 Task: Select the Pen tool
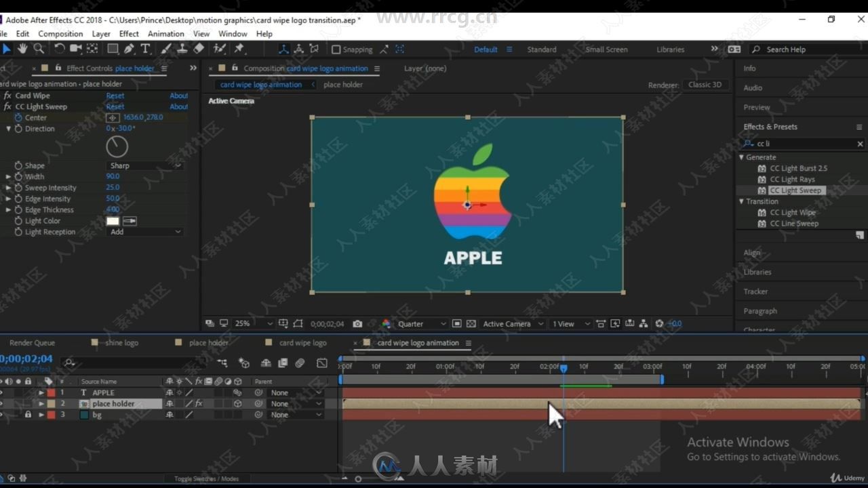(129, 49)
